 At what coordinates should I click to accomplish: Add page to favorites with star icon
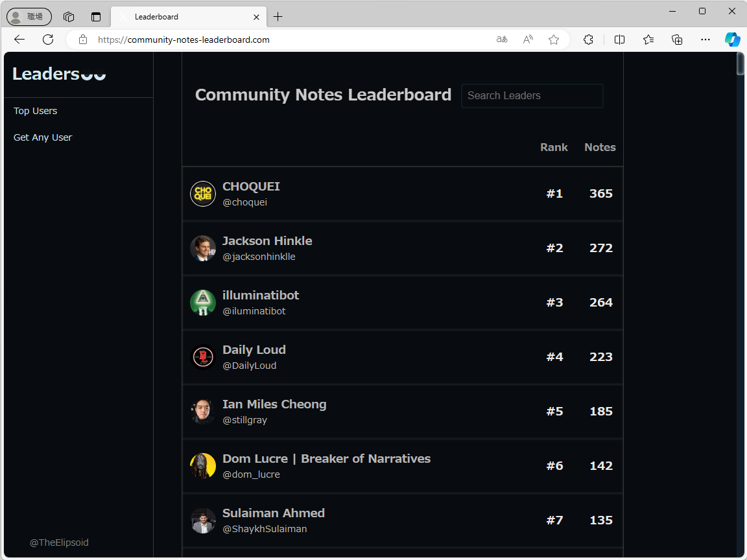pos(554,40)
